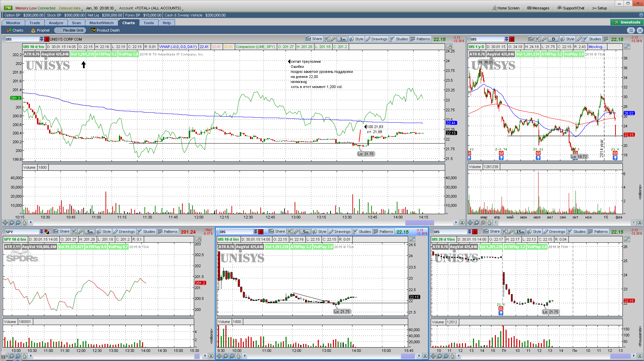Image resolution: width=644 pixels, height=361 pixels.
Task: Switch to the Trade tab
Action: 35,23
